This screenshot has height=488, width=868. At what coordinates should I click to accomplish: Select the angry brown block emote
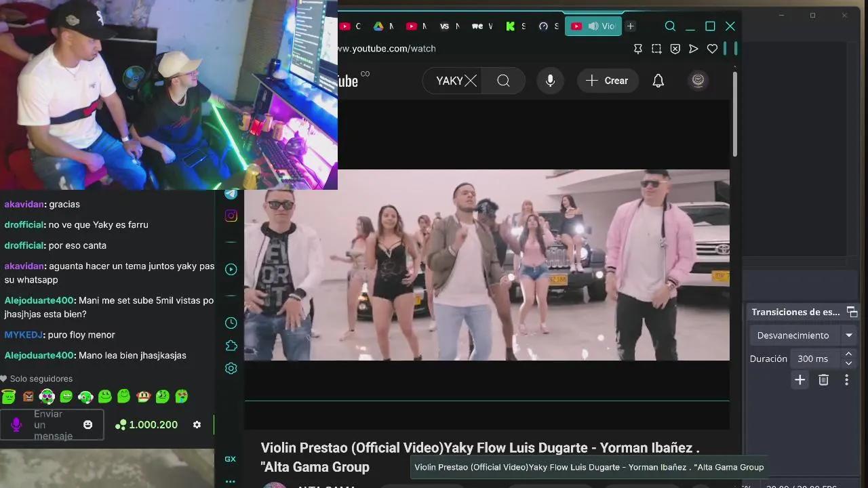pyautogui.click(x=28, y=396)
